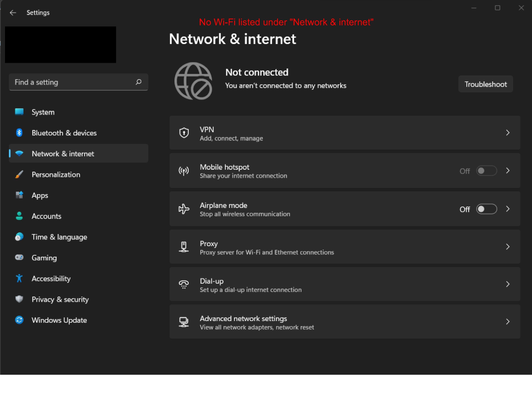Viewport: 532px width, 411px height.
Task: Toggle the Mobile hotspot switch
Action: coord(486,171)
